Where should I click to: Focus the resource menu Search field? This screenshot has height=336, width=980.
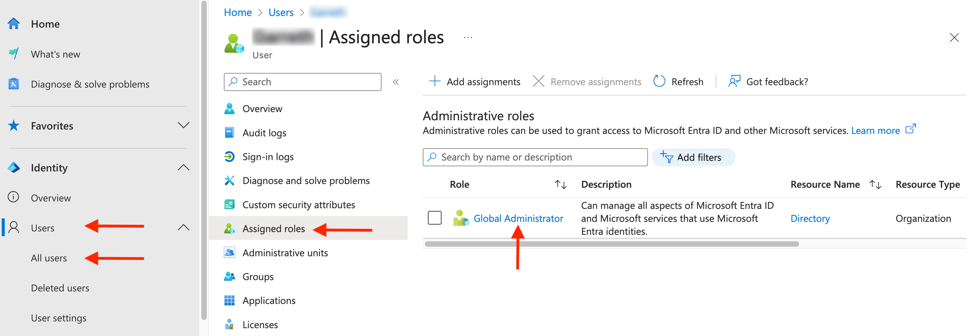(x=302, y=82)
